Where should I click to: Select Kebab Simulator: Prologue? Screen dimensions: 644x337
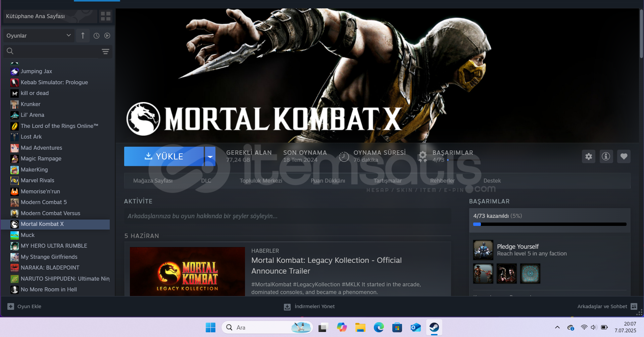54,82
